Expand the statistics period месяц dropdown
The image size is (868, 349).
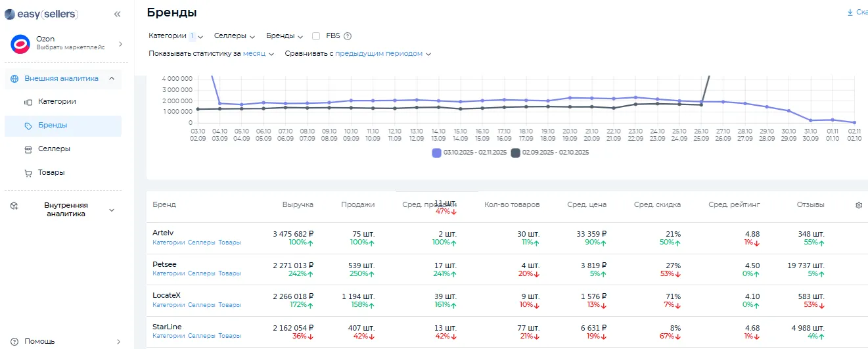click(258, 54)
